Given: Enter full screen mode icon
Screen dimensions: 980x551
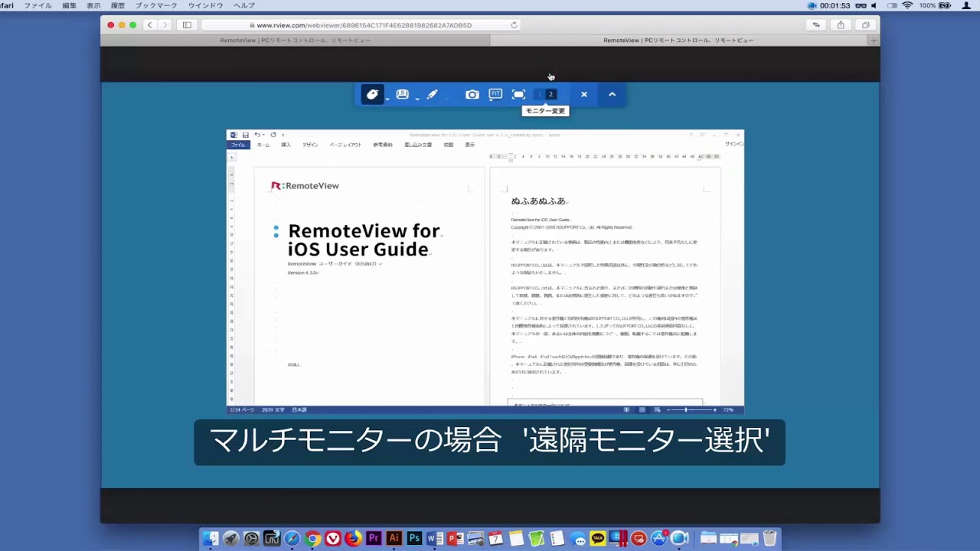Looking at the screenshot, I should coord(518,94).
